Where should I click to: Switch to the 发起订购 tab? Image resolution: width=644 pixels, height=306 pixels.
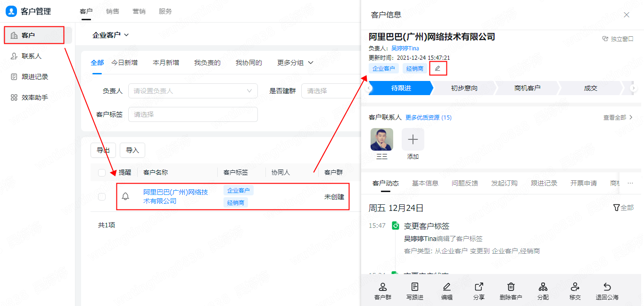coord(504,183)
